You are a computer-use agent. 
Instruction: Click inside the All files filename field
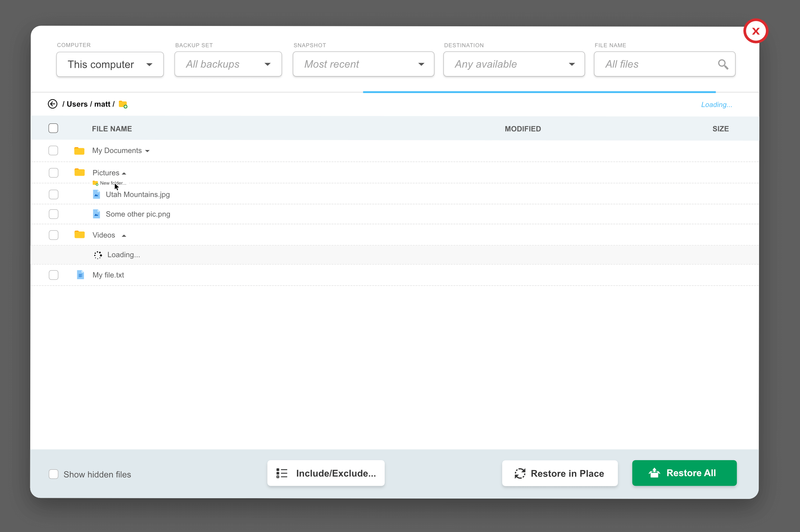655,64
